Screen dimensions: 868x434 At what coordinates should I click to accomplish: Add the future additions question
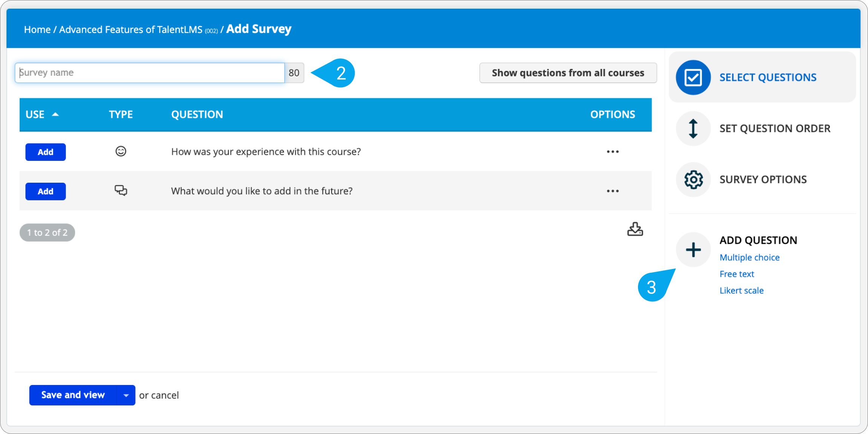tap(46, 191)
